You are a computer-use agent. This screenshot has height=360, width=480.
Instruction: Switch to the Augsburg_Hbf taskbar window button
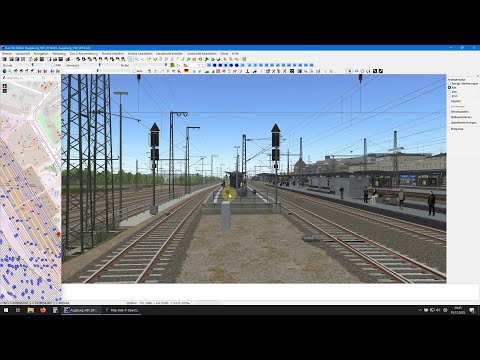(x=82, y=310)
